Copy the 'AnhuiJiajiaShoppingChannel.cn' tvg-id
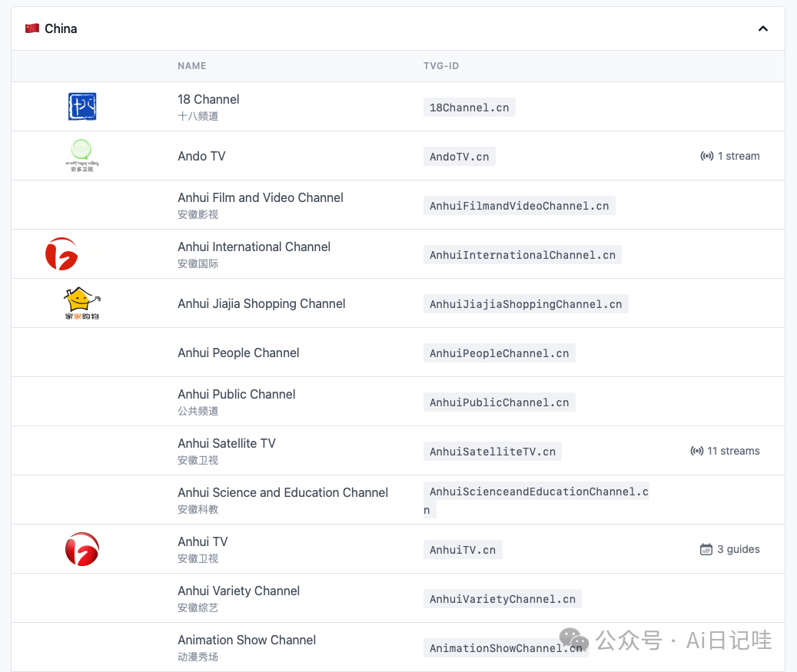Screen dimensions: 797x672 526,304
